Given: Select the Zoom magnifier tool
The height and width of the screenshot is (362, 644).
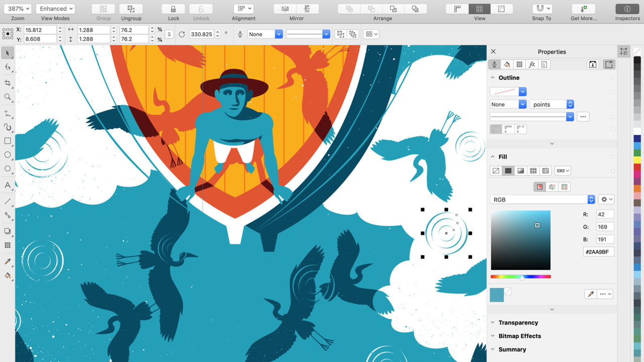Looking at the screenshot, I should click(8, 97).
